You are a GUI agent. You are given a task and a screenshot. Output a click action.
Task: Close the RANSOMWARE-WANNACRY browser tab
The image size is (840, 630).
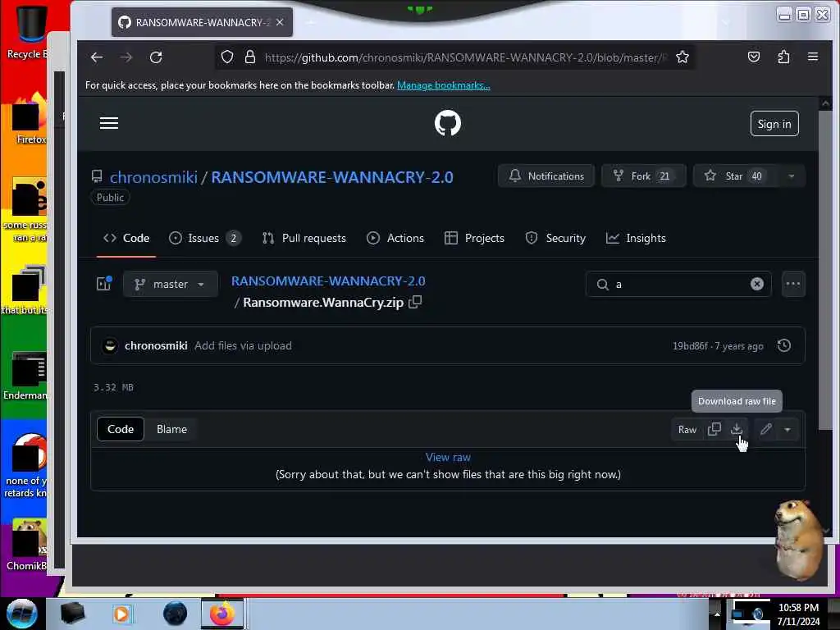click(280, 22)
